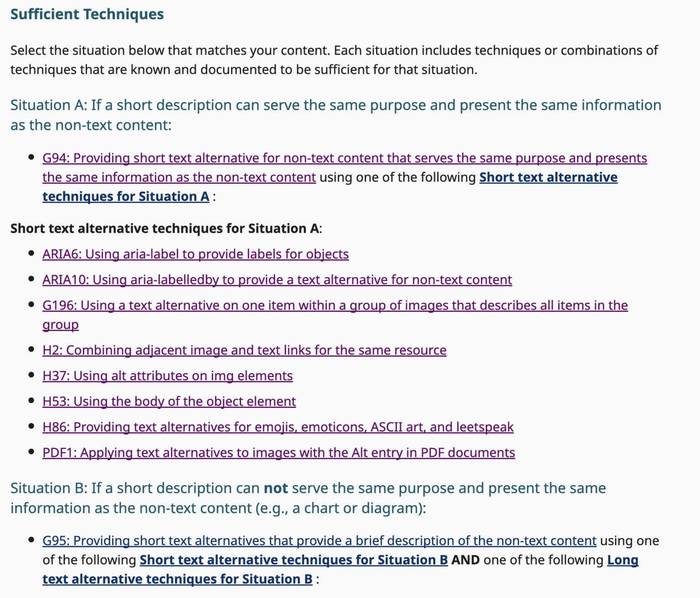Open the G95 brief description technique link
Image resolution: width=700 pixels, height=598 pixels.
319,541
